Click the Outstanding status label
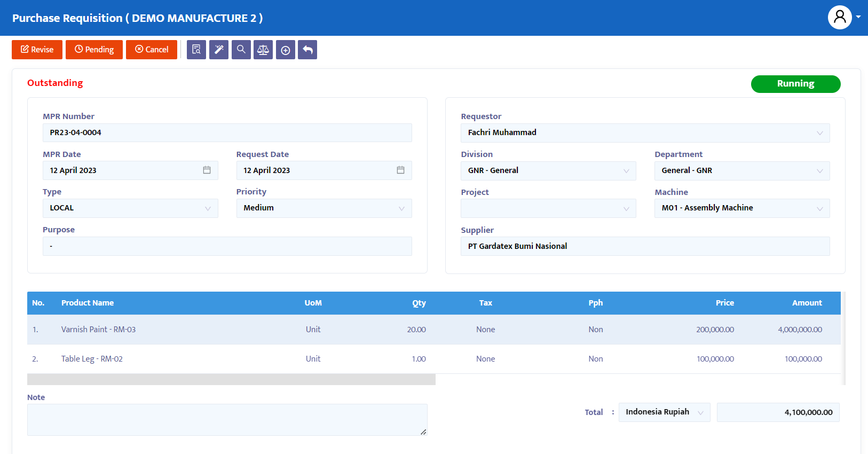 click(x=55, y=83)
